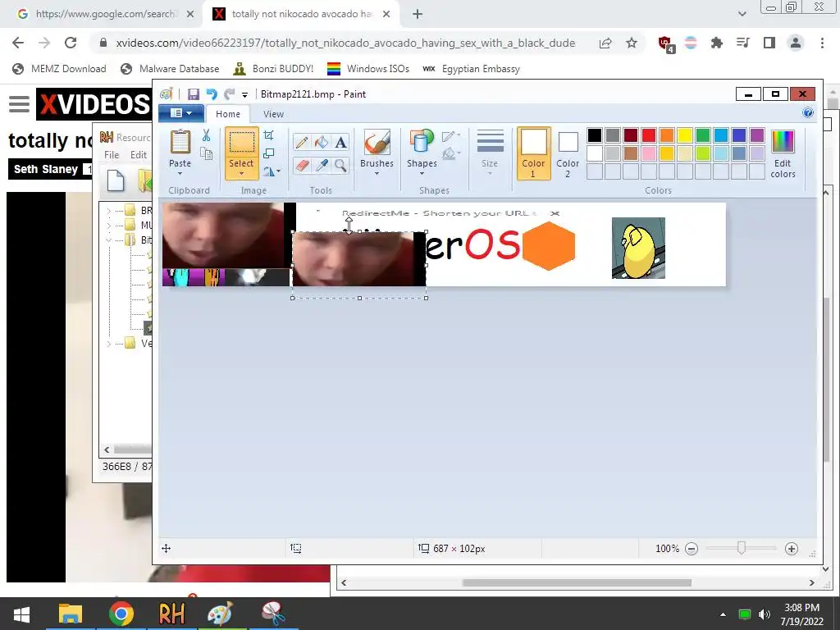Expand the Brushes dropdown arrow
Screen dimensions: 840x630
pyautogui.click(x=377, y=173)
